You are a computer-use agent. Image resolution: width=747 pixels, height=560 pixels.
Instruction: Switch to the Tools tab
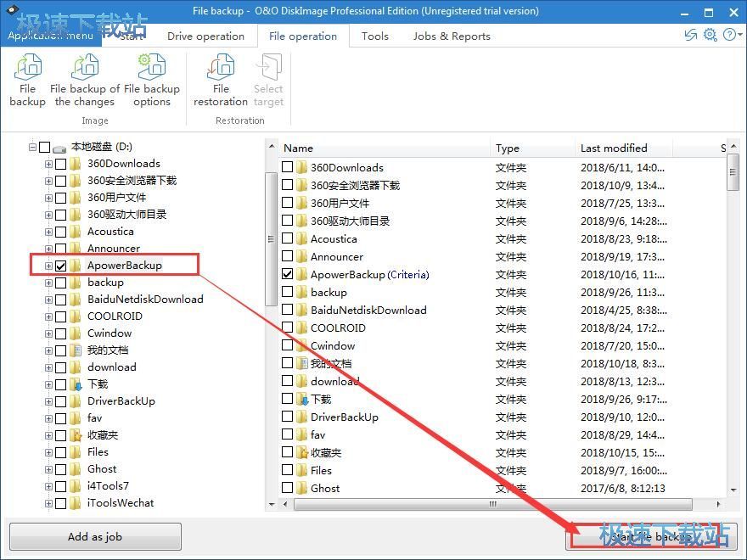point(375,36)
